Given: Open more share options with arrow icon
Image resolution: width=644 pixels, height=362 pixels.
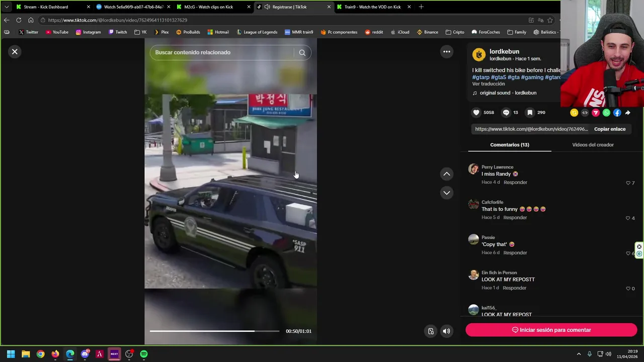Looking at the screenshot, I should coord(627,113).
